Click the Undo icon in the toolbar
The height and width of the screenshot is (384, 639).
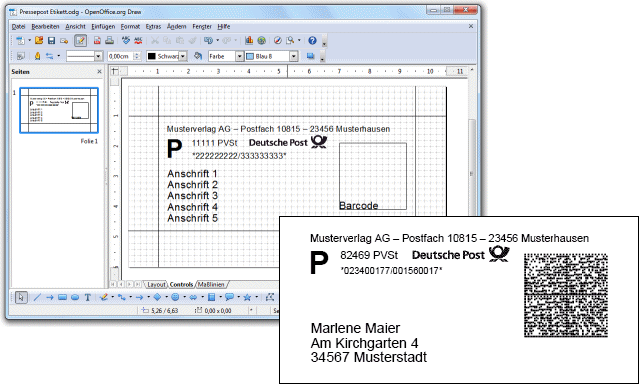[x=208, y=40]
